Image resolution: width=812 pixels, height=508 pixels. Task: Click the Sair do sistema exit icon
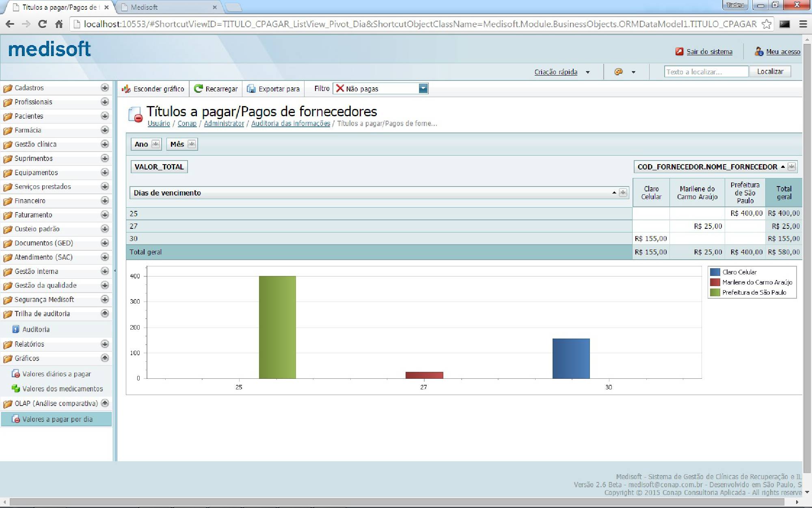click(x=679, y=52)
